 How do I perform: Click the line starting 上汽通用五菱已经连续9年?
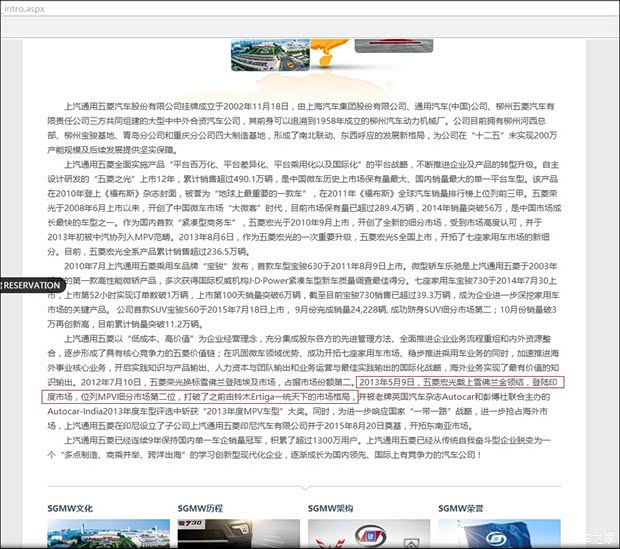tap(307, 441)
